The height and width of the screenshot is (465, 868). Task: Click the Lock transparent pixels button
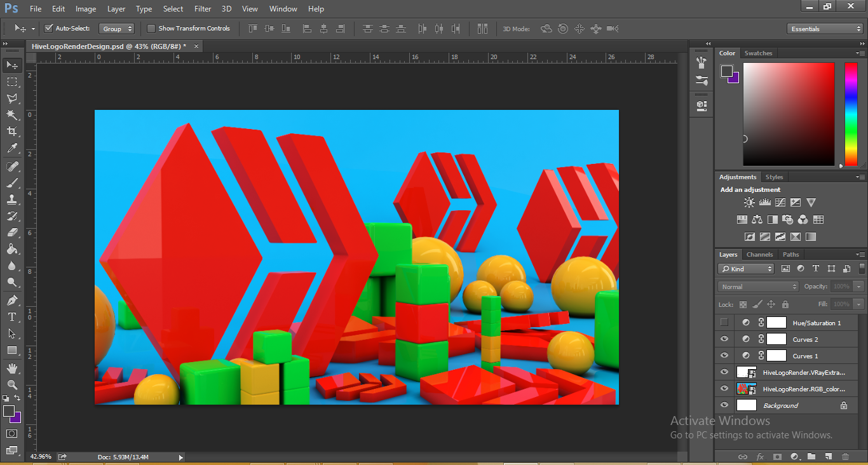tap(743, 304)
